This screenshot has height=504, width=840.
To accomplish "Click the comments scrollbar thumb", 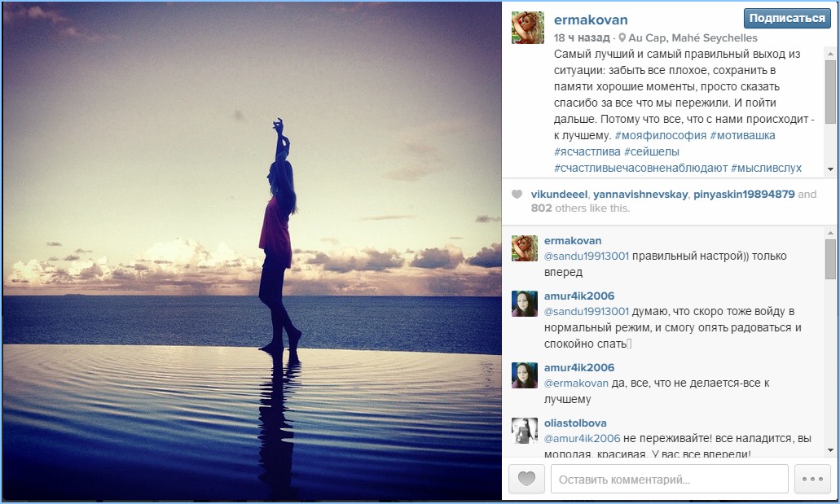I will 830,260.
